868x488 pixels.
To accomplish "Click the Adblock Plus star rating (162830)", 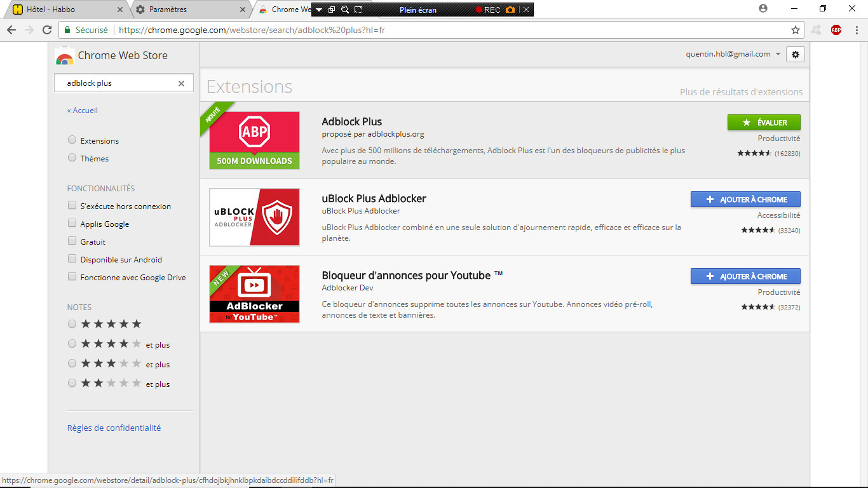I will point(769,153).
